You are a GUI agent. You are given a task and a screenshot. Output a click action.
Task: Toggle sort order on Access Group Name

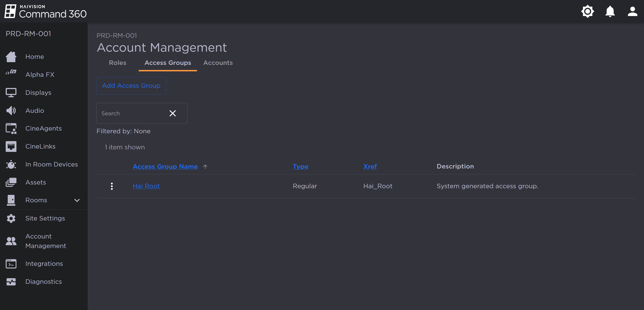point(165,166)
